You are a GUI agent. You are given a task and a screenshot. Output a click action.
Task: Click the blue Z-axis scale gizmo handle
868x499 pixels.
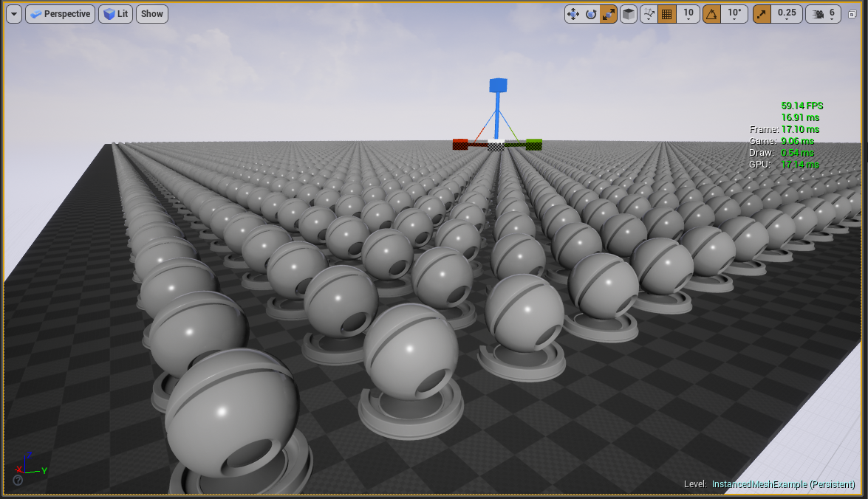498,85
